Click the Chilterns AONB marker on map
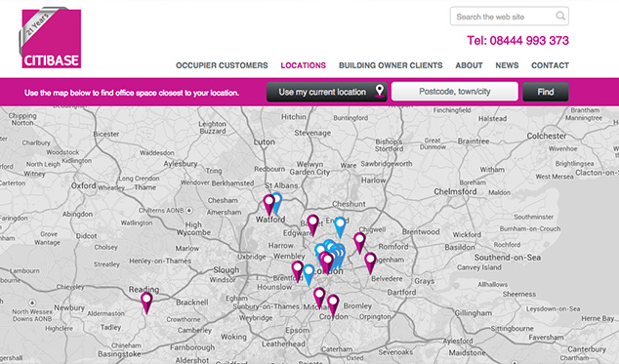619x364 pixels. coord(189,210)
